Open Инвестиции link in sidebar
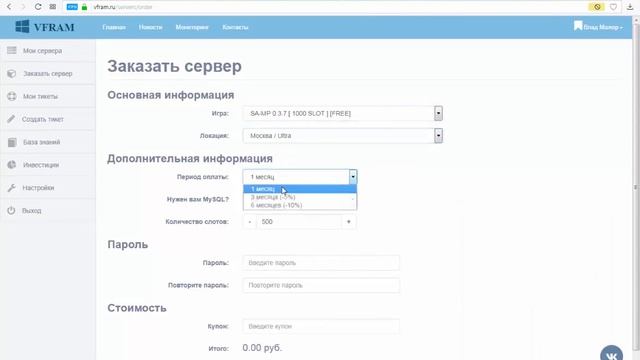 [41, 165]
